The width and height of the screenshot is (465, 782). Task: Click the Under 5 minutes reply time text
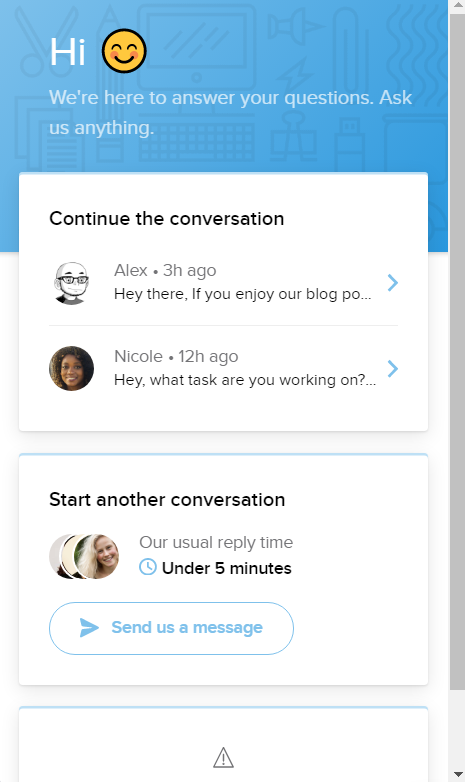tap(227, 568)
